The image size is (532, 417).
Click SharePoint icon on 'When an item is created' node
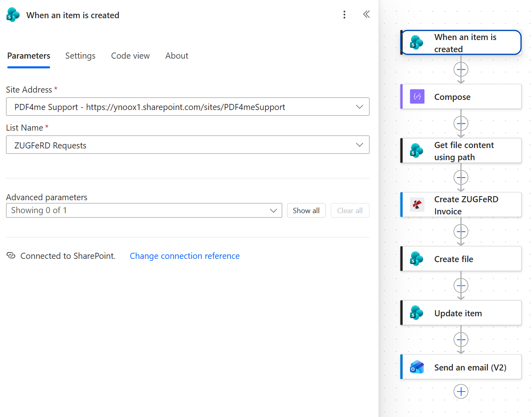pos(416,42)
